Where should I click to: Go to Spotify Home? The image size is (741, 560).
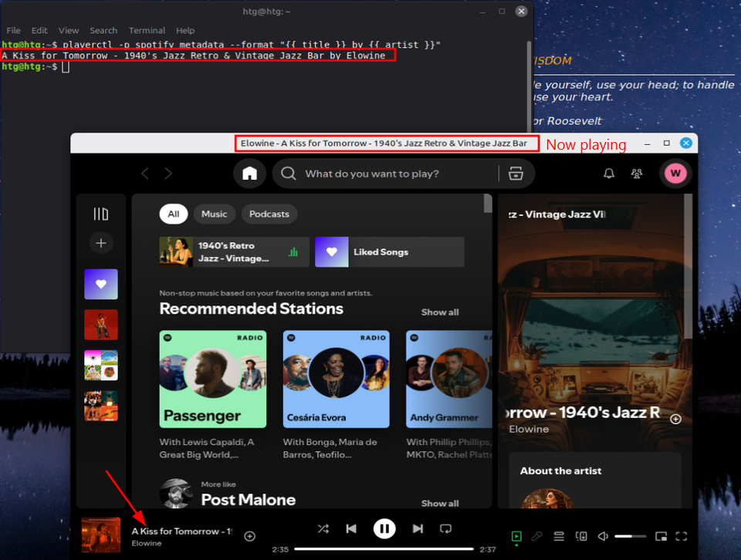click(249, 174)
